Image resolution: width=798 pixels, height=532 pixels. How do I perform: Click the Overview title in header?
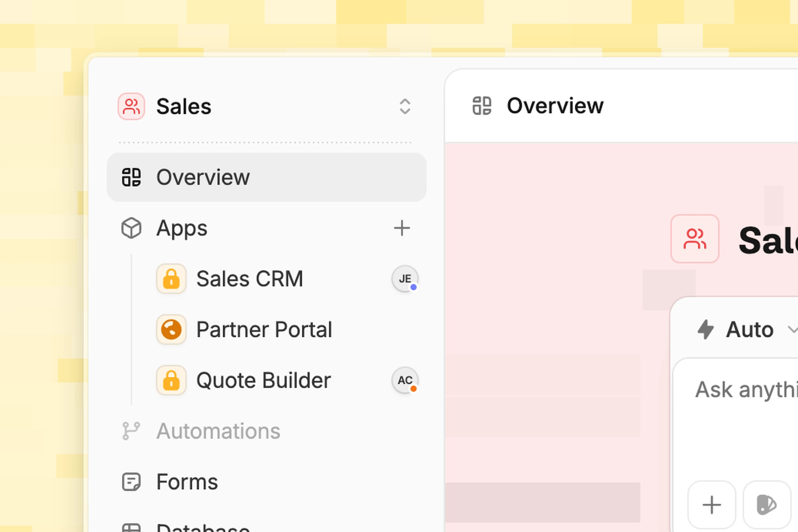(555, 106)
